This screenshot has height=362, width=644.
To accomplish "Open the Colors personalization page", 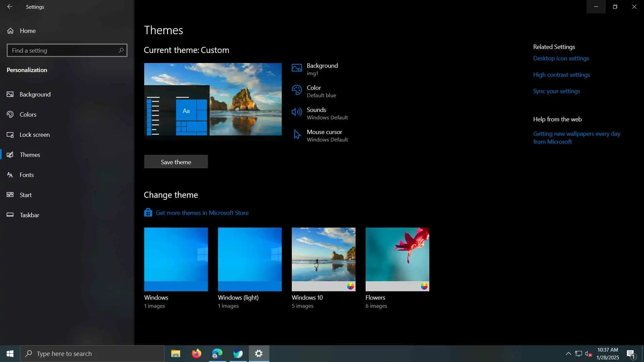I will click(28, 115).
